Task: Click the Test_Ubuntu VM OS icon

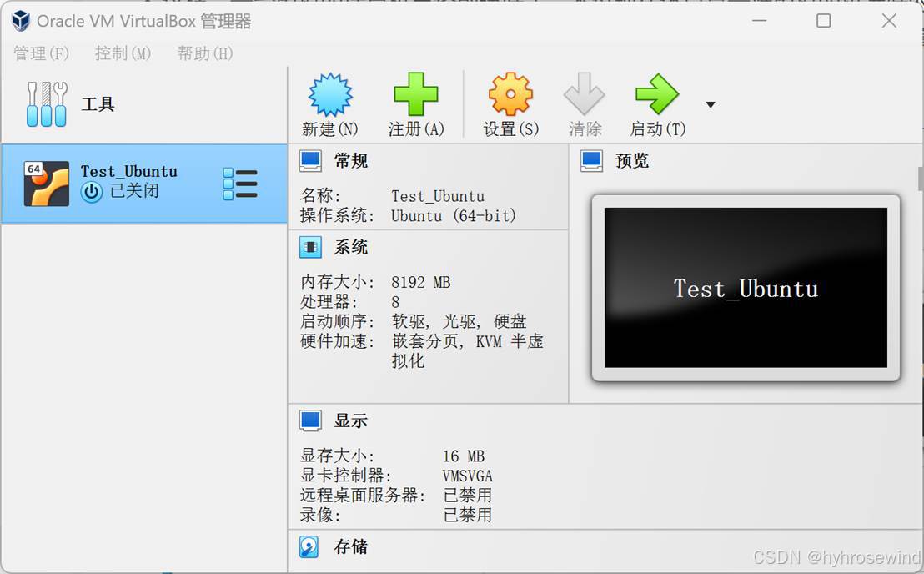Action: click(x=47, y=184)
